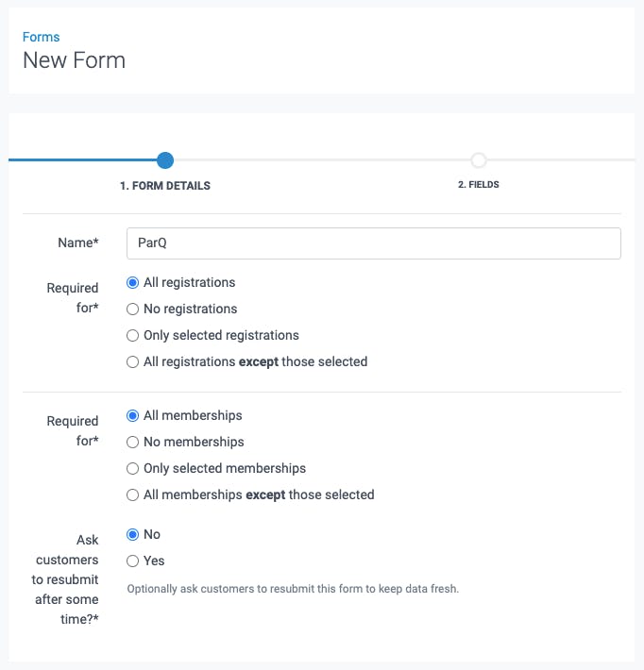Viewport: 644px width, 670px height.
Task: Open the Forms breadcrumb link
Action: click(41, 37)
